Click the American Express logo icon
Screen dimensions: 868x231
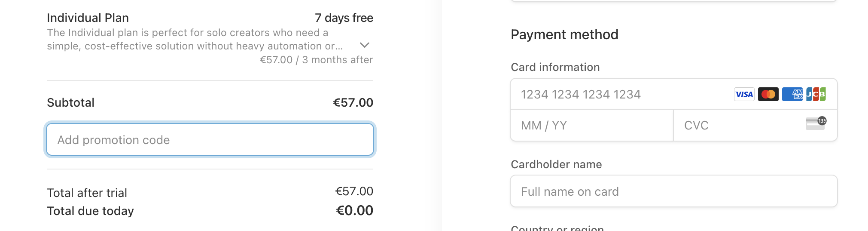[x=792, y=94]
